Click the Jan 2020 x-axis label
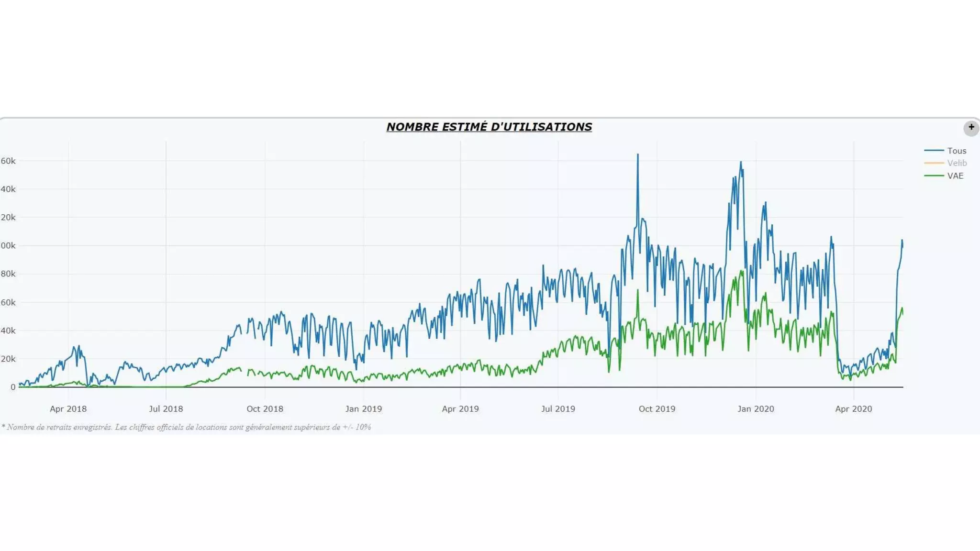 756,409
